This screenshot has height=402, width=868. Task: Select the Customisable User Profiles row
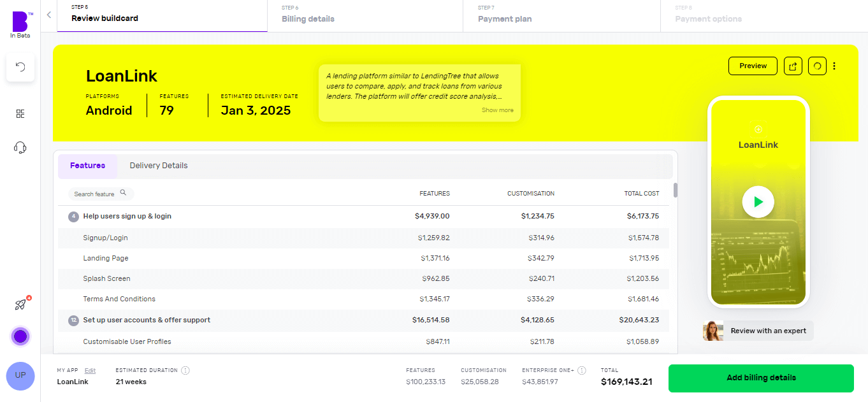click(x=363, y=341)
